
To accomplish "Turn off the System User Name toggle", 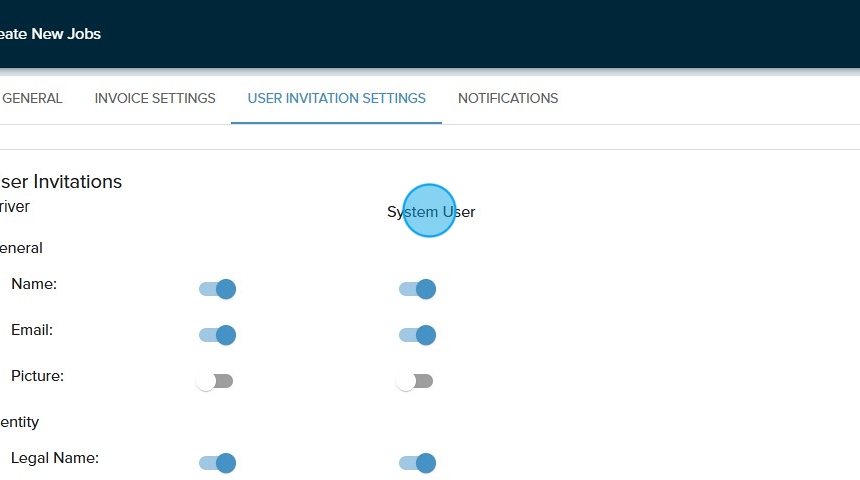I will tap(417, 289).
